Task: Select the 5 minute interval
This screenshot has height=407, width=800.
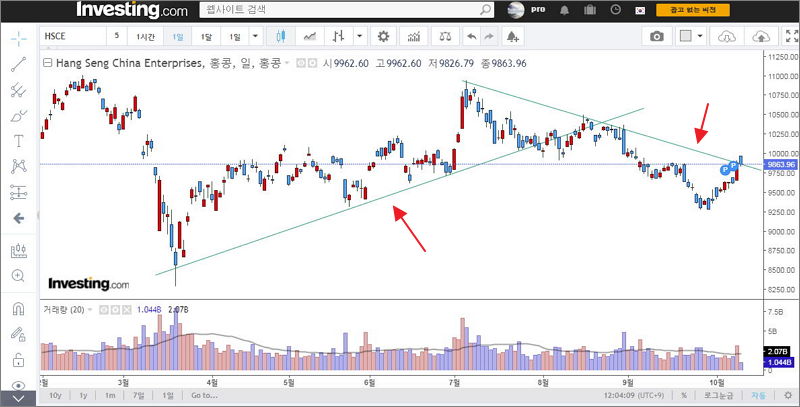Action: click(116, 36)
